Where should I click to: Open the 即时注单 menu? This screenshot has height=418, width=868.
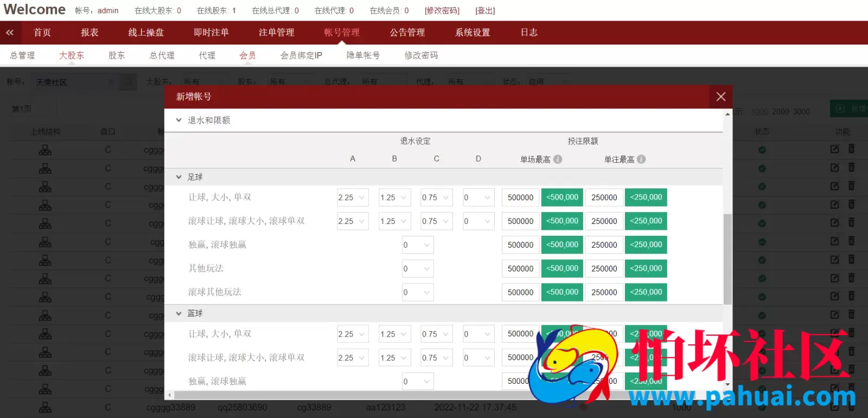coord(211,33)
